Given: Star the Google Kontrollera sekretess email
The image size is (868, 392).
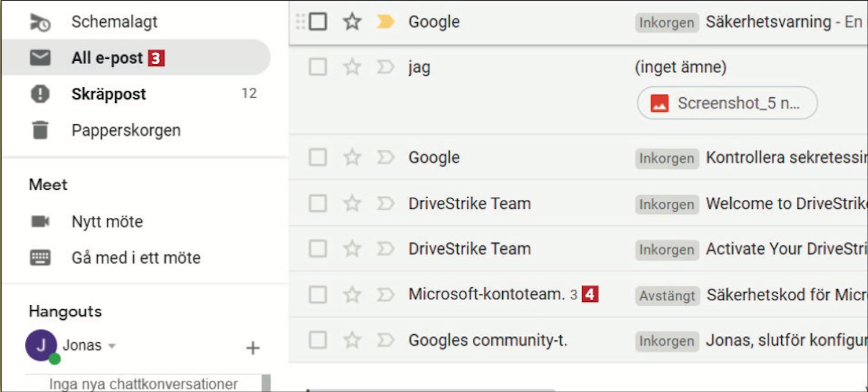Looking at the screenshot, I should pyautogui.click(x=352, y=157).
